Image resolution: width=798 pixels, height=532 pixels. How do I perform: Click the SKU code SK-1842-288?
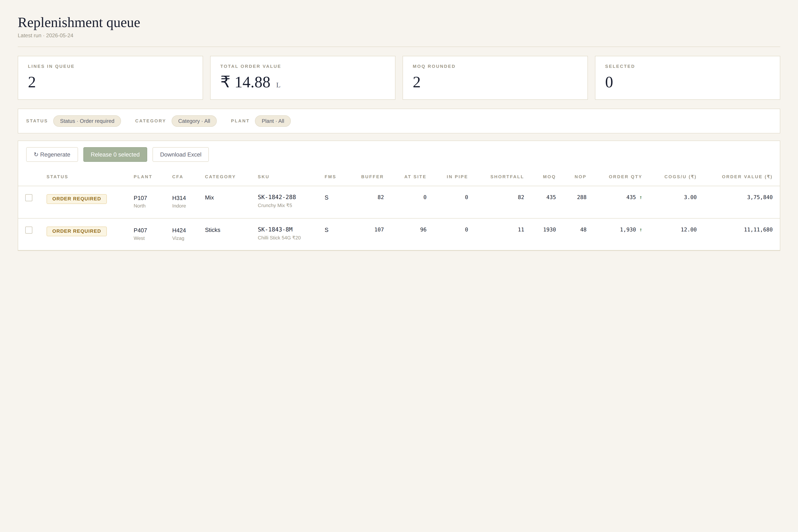click(x=277, y=197)
